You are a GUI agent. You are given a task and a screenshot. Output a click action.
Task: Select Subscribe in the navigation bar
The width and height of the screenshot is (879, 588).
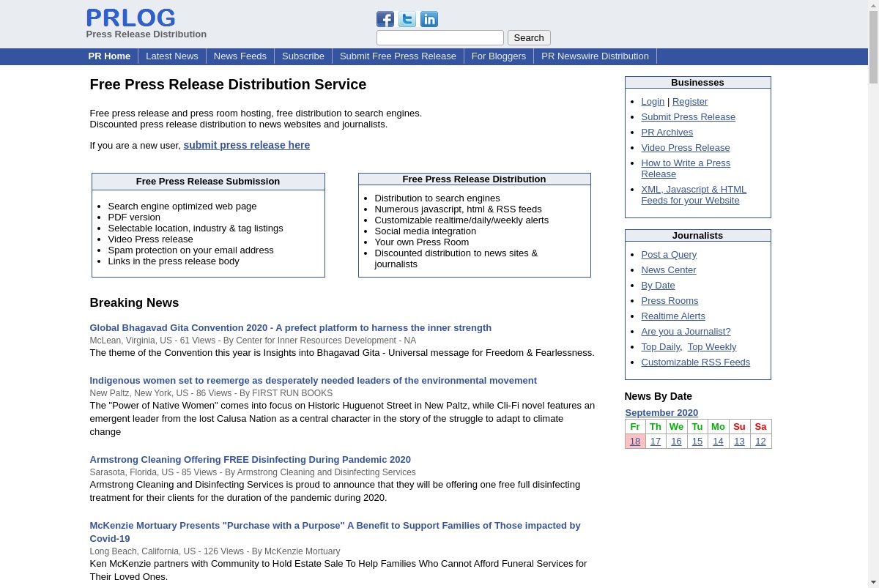(x=303, y=56)
